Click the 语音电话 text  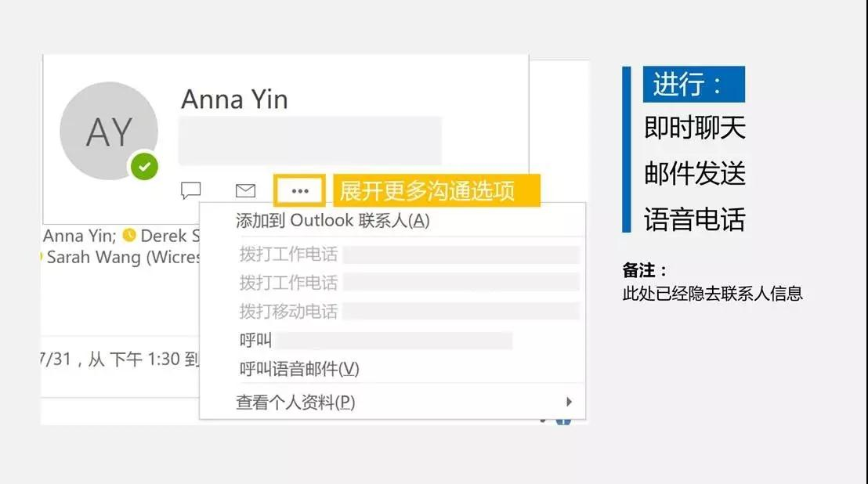695,219
